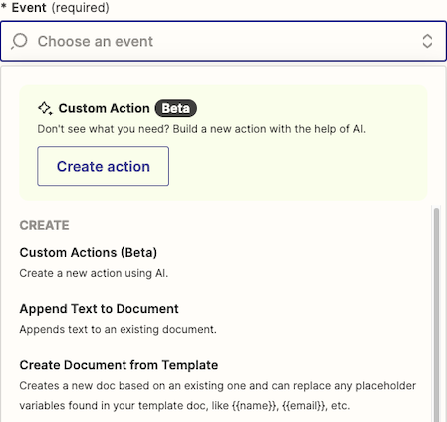447x422 pixels.
Task: Click the sparkle icon beside Custom Action
Action: pos(45,108)
